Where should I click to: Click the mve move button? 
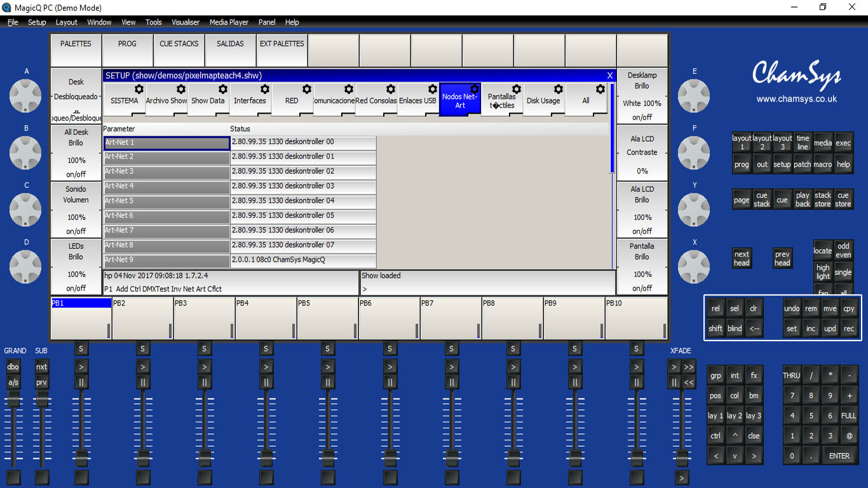pyautogui.click(x=830, y=309)
